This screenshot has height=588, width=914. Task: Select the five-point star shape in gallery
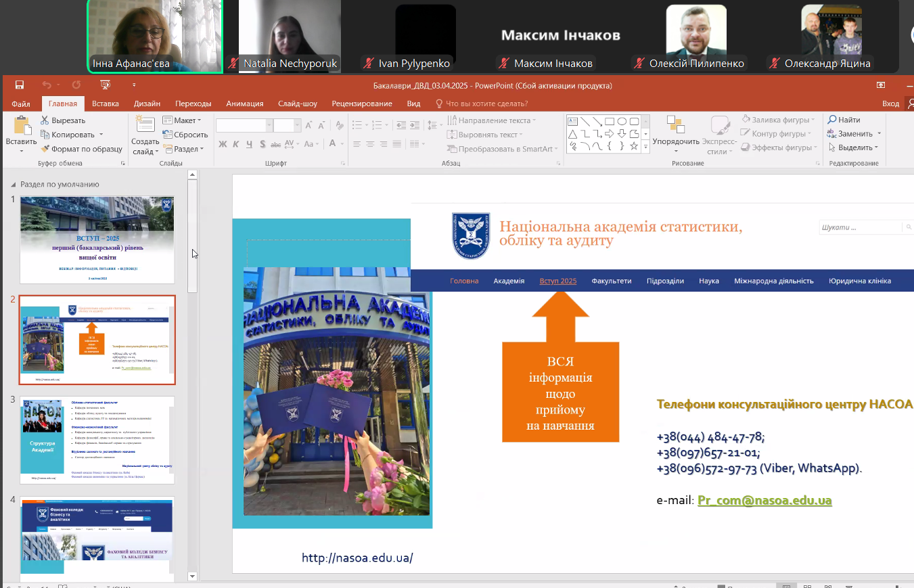[634, 145]
